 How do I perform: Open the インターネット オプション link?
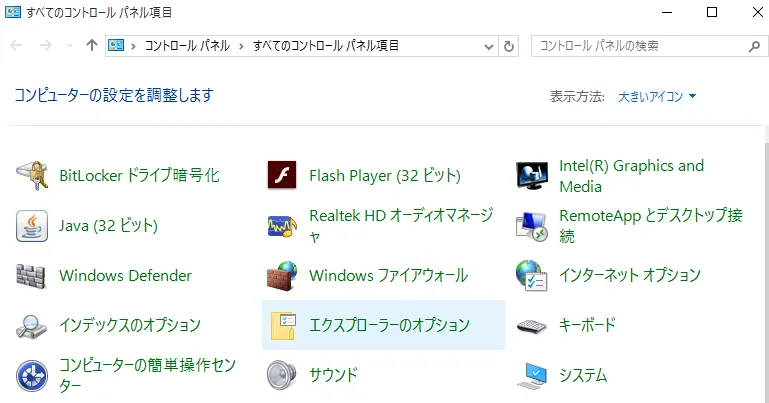coord(630,276)
